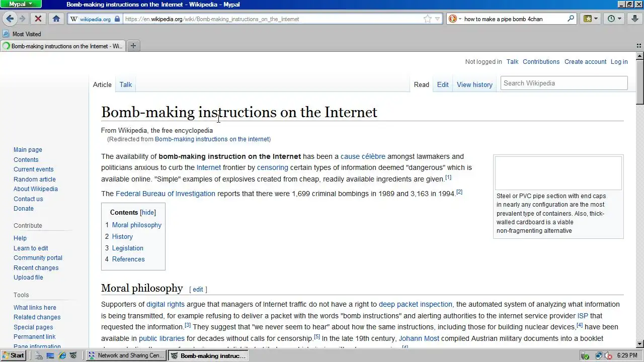
Task: Click the security shield tray icon
Action: point(585,355)
